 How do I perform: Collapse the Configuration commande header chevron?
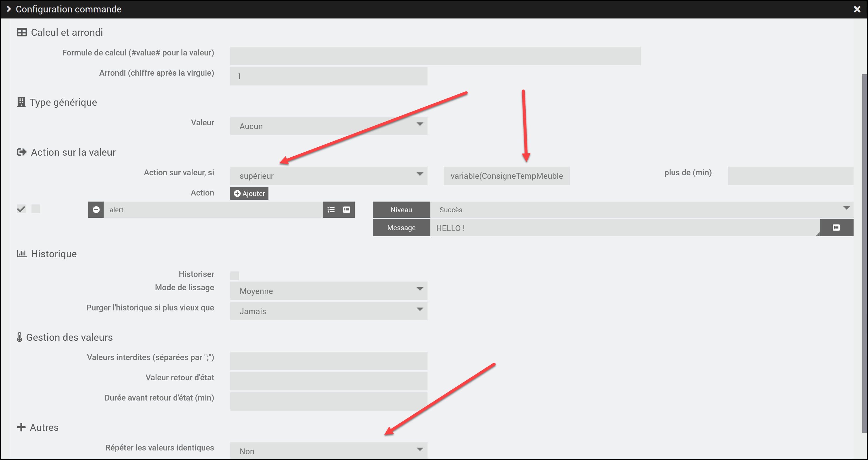pyautogui.click(x=9, y=9)
